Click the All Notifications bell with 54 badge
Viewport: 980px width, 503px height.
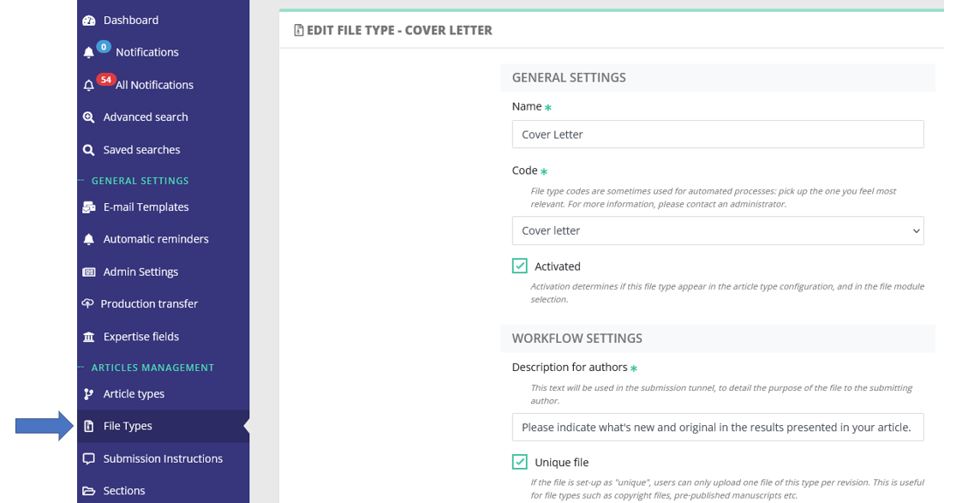[89, 85]
